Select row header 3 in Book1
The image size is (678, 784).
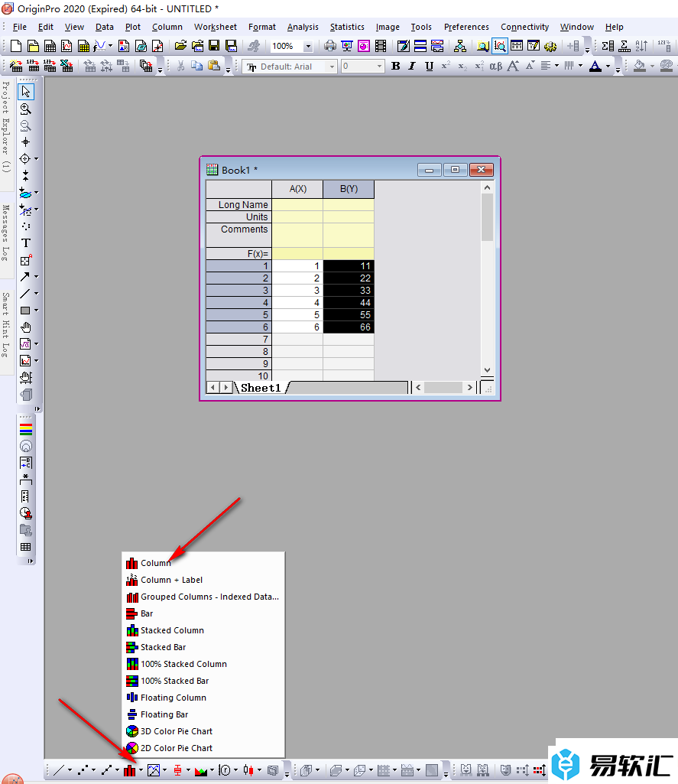238,291
